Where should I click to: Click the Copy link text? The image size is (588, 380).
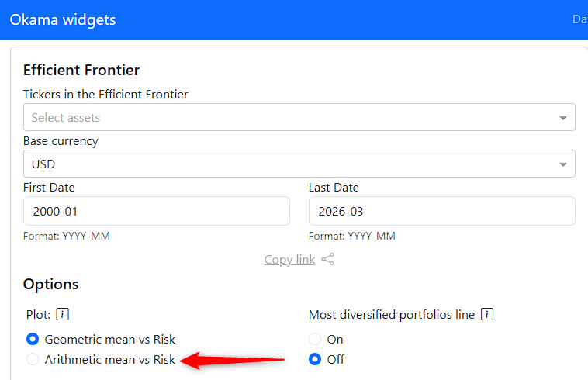pos(289,260)
